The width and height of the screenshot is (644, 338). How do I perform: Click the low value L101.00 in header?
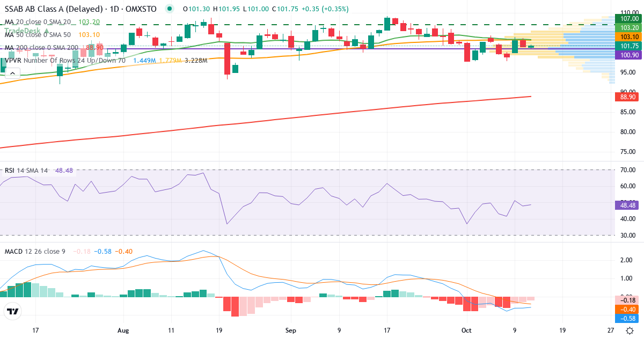click(255, 9)
